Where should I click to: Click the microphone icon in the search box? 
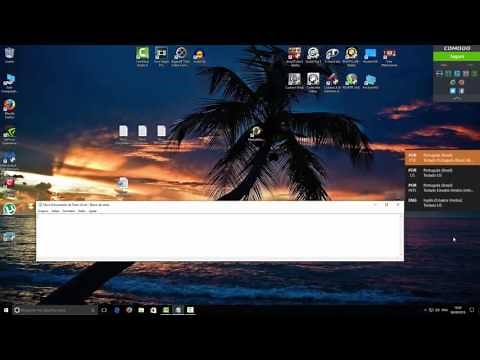pos(93,310)
